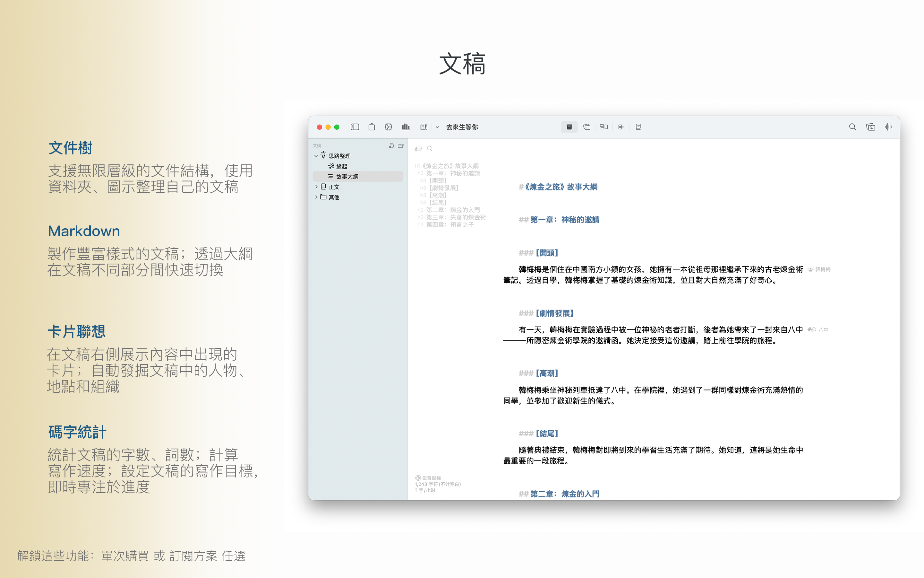Viewport: 924px width, 578px height.
Task: Create a new folder in sidebar
Action: [x=400, y=146]
